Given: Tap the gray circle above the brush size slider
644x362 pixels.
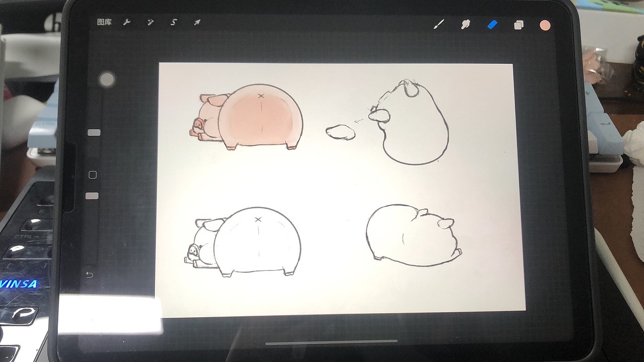Looking at the screenshot, I should pyautogui.click(x=107, y=80).
